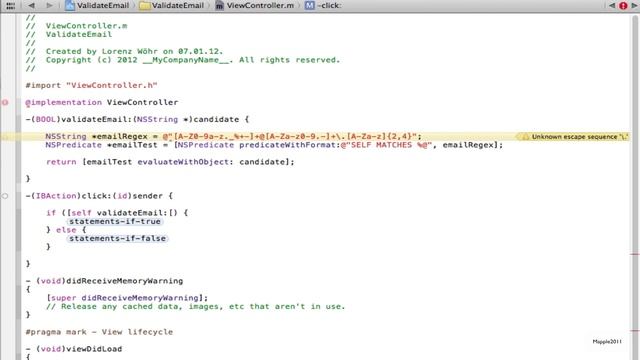Open the related files grid menu
Viewport: 640px width, 360px height.
[11, 6]
